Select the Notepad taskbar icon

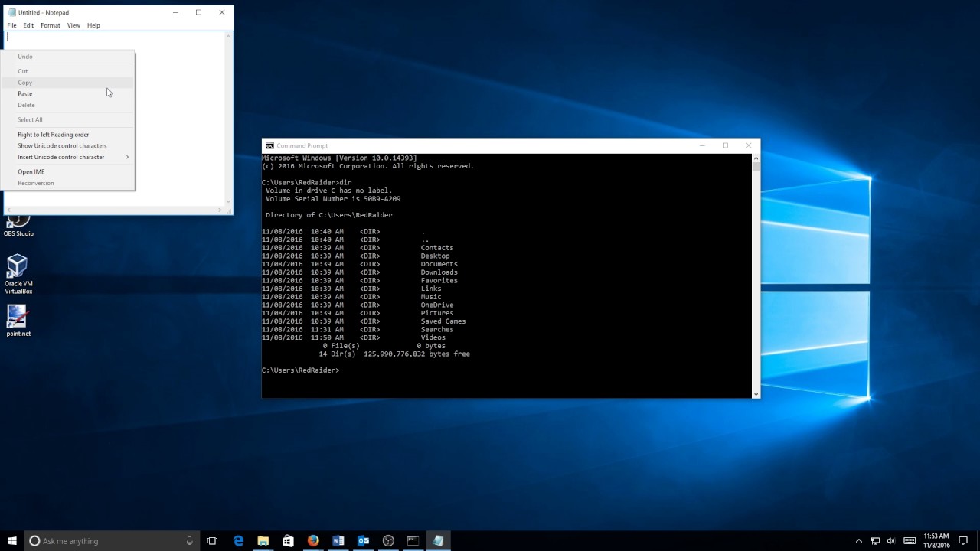(x=438, y=540)
